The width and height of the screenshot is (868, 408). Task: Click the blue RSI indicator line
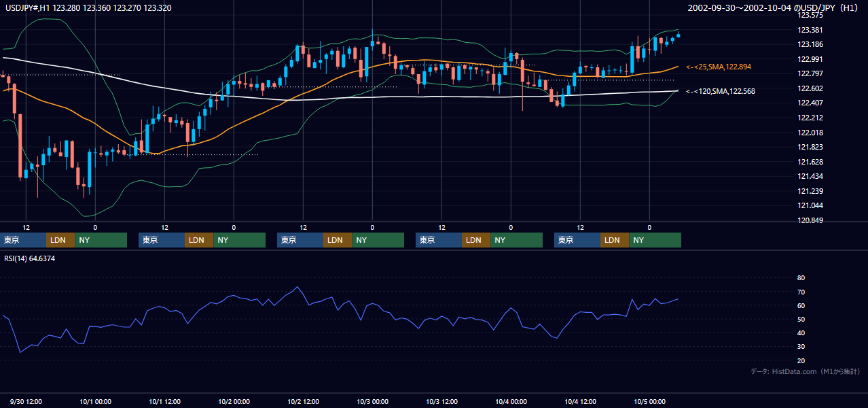340,307
